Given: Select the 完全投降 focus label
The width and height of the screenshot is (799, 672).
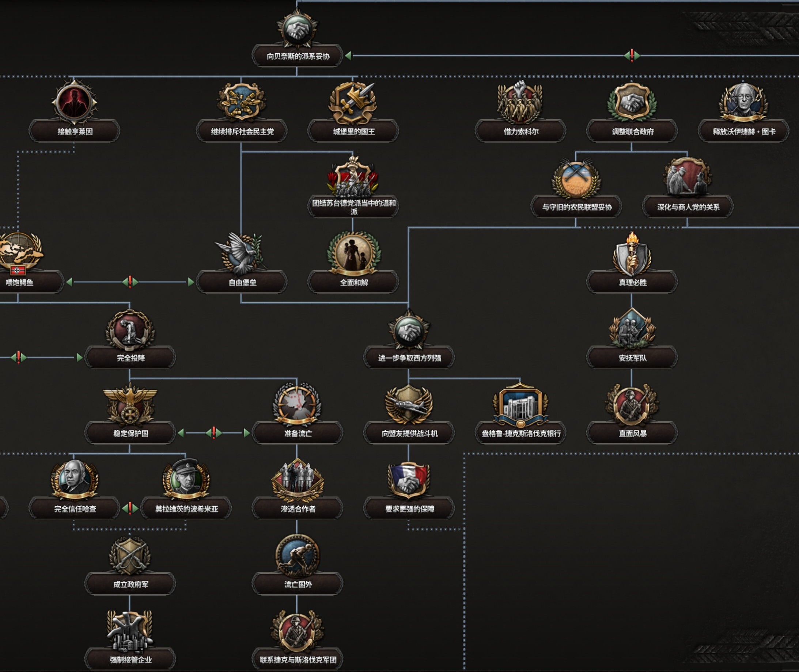Looking at the screenshot, I should pyautogui.click(x=130, y=358).
